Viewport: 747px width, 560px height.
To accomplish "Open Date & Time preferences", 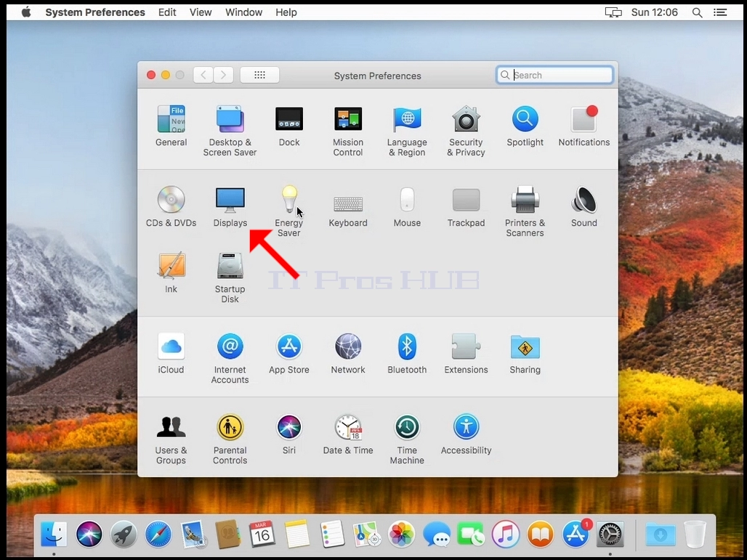I will pos(348,434).
